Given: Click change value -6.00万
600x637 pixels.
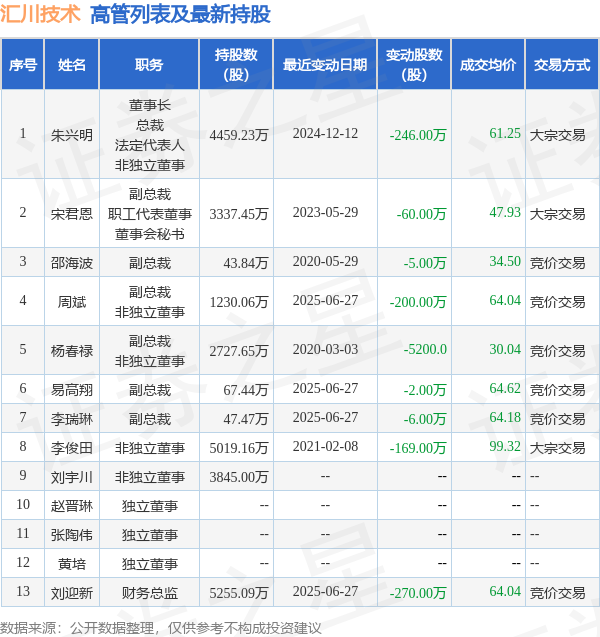Looking at the screenshot, I should tap(425, 419).
